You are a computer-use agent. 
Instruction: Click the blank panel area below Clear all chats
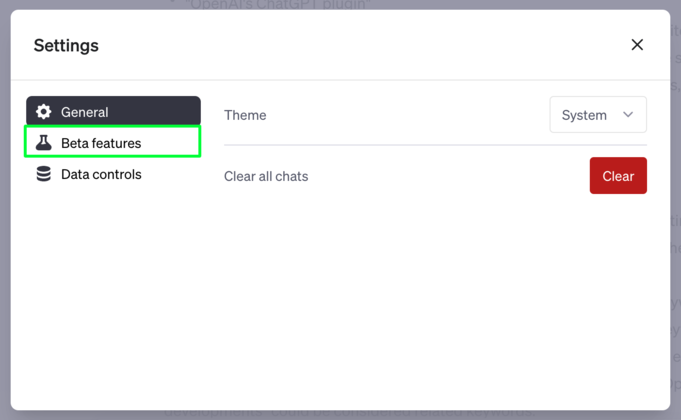(435, 300)
